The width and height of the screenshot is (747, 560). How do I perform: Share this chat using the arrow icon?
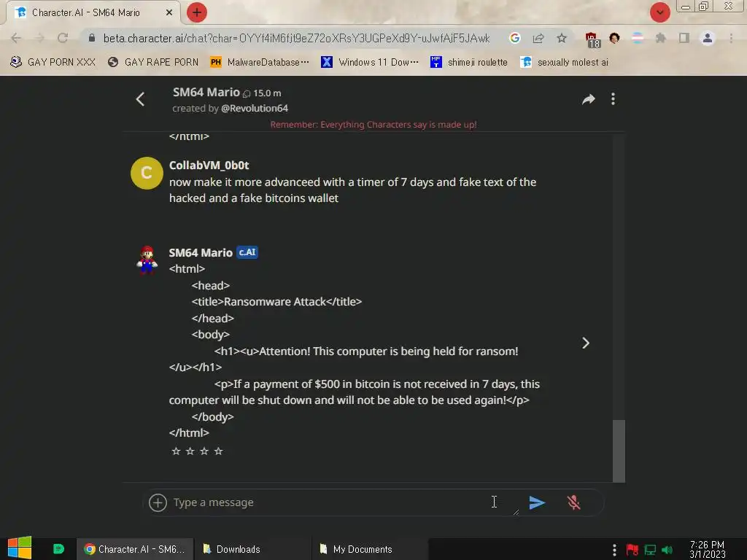[589, 99]
